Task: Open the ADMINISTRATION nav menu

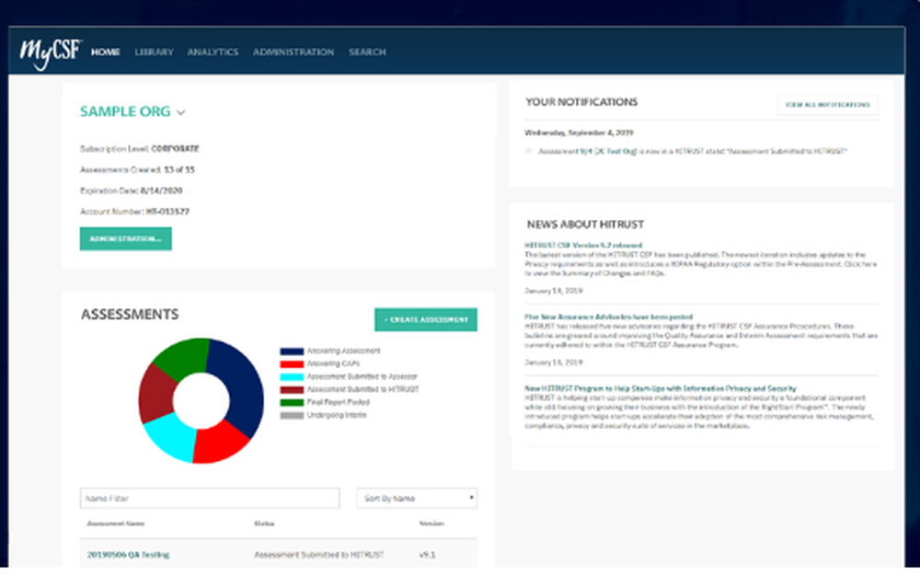Action: [x=293, y=52]
